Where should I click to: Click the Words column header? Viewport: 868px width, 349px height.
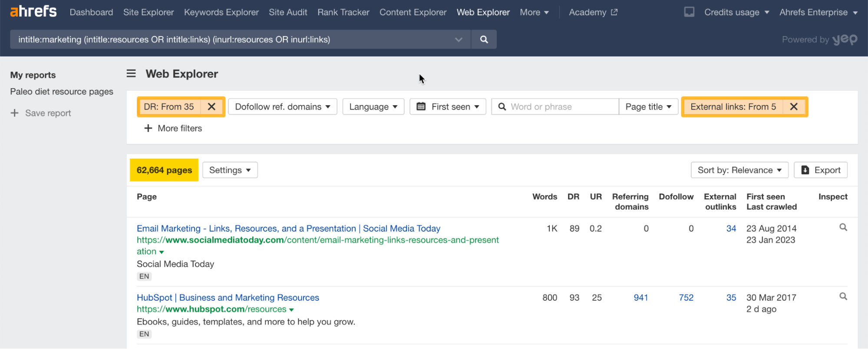click(545, 196)
